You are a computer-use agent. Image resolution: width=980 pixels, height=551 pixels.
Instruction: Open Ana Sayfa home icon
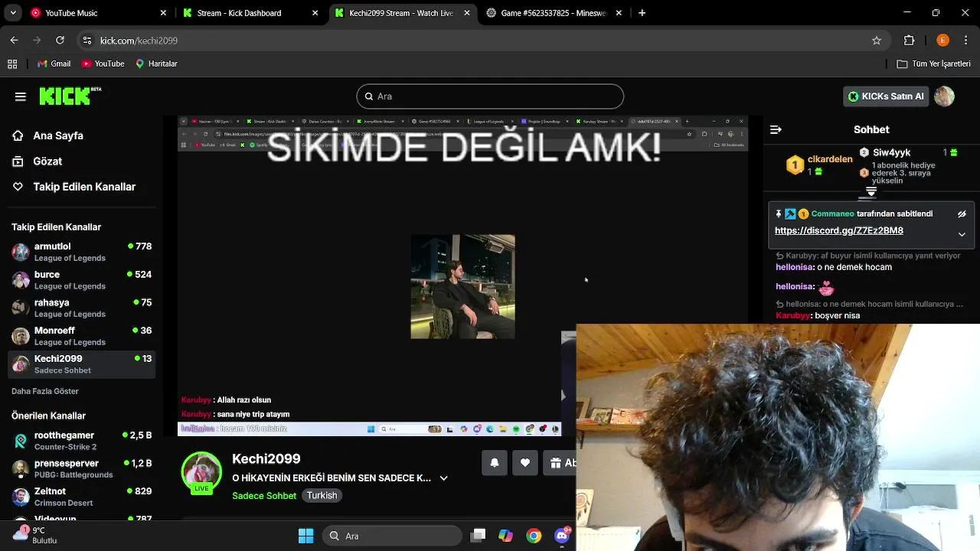[18, 135]
